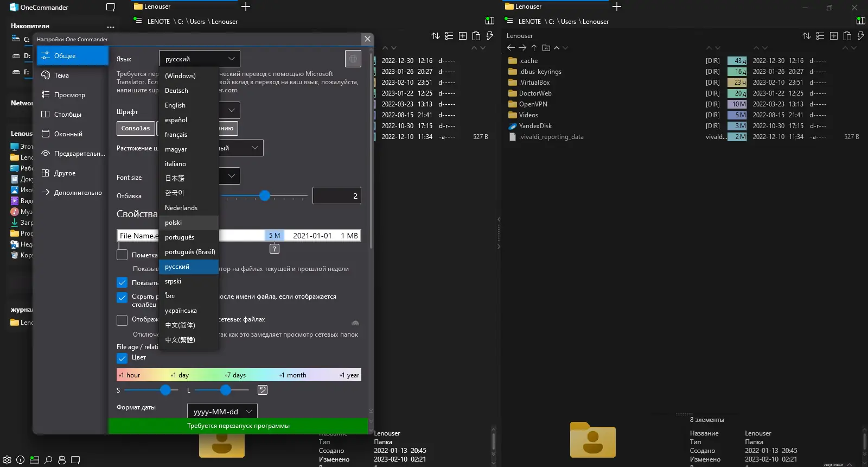Open the Шрифт font dropdown arrow
The width and height of the screenshot is (868, 467).
(x=232, y=110)
